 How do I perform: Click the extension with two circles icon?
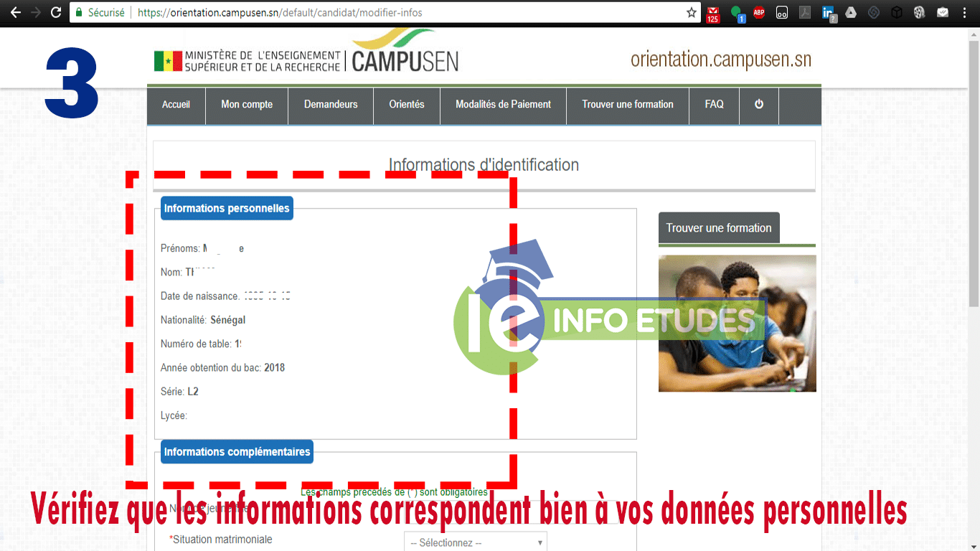click(782, 12)
